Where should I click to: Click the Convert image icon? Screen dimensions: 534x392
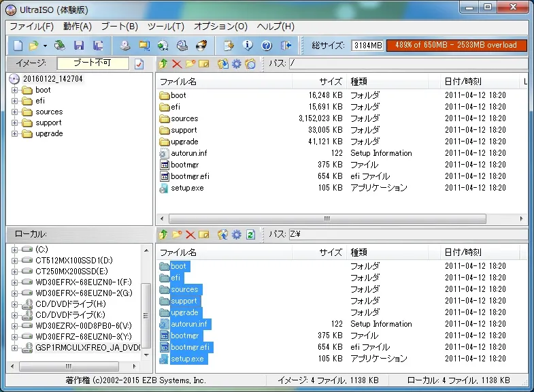(163, 46)
